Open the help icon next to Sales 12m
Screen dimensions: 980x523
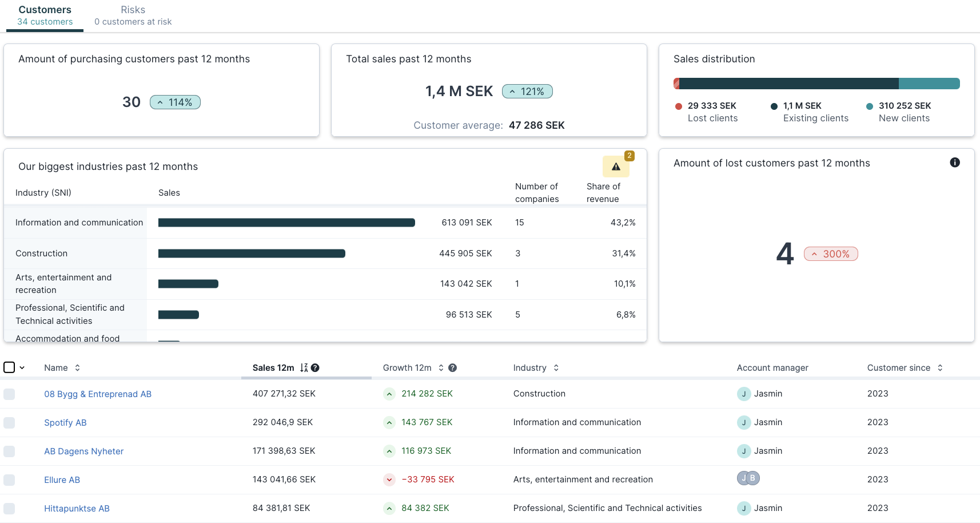point(315,368)
